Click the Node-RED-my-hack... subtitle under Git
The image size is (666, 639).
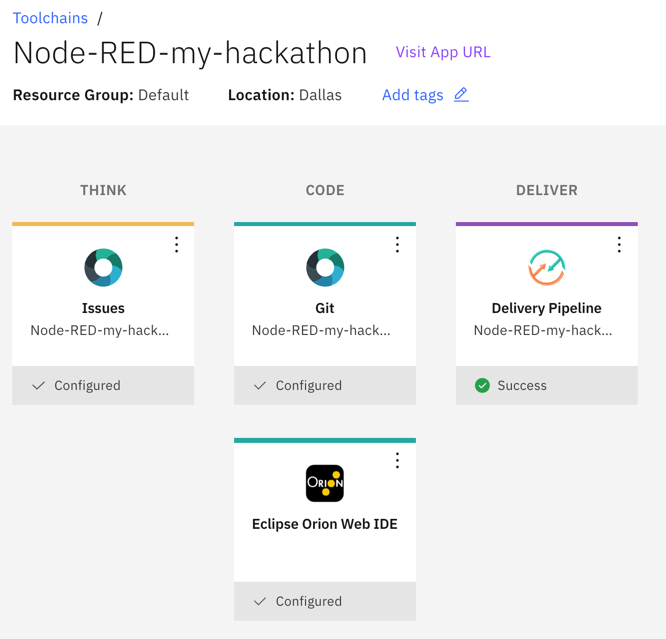pyautogui.click(x=321, y=330)
